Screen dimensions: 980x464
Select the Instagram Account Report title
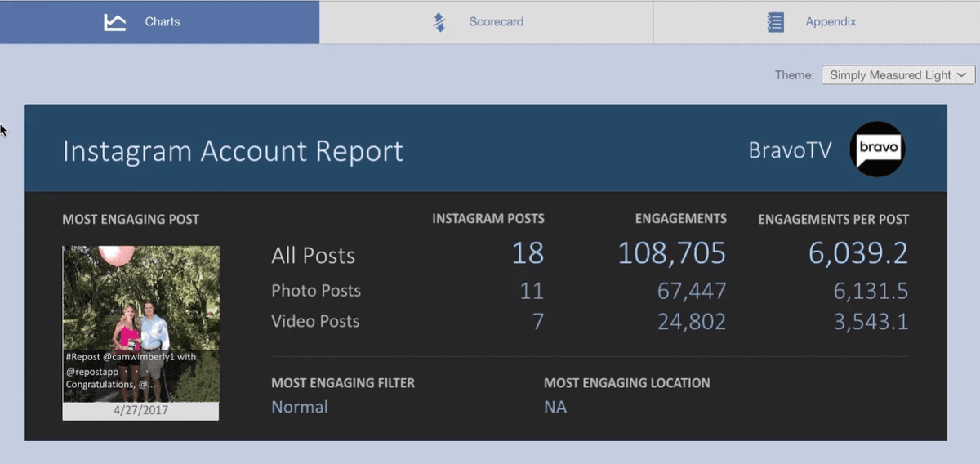(233, 151)
